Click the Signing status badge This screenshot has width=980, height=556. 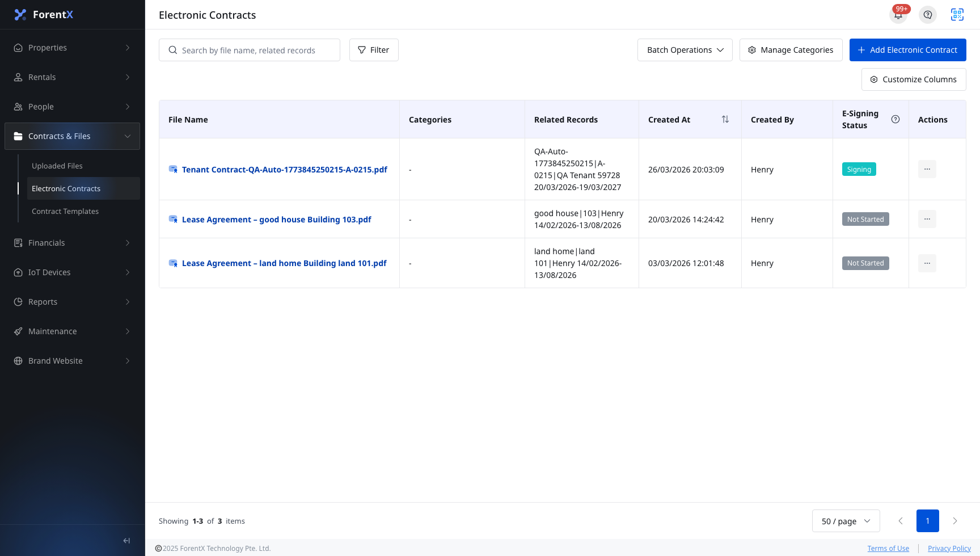[859, 169]
